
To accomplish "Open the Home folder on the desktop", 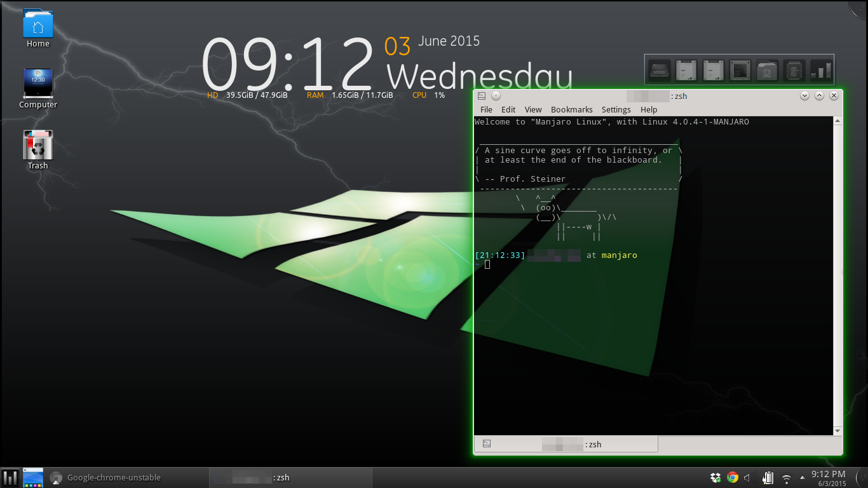I will click(37, 25).
